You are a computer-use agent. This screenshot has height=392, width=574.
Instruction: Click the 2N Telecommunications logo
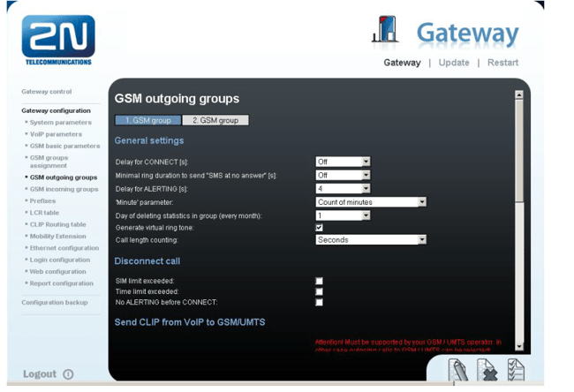(x=58, y=41)
